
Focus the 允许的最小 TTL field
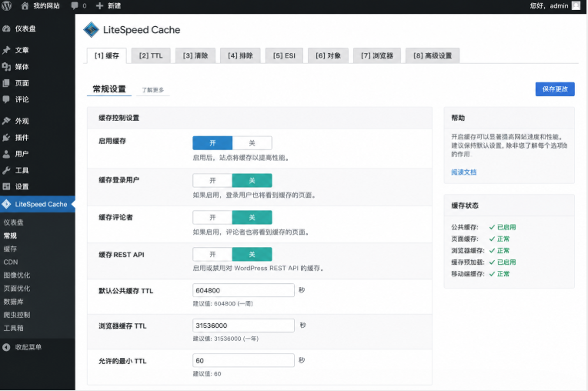click(x=243, y=360)
